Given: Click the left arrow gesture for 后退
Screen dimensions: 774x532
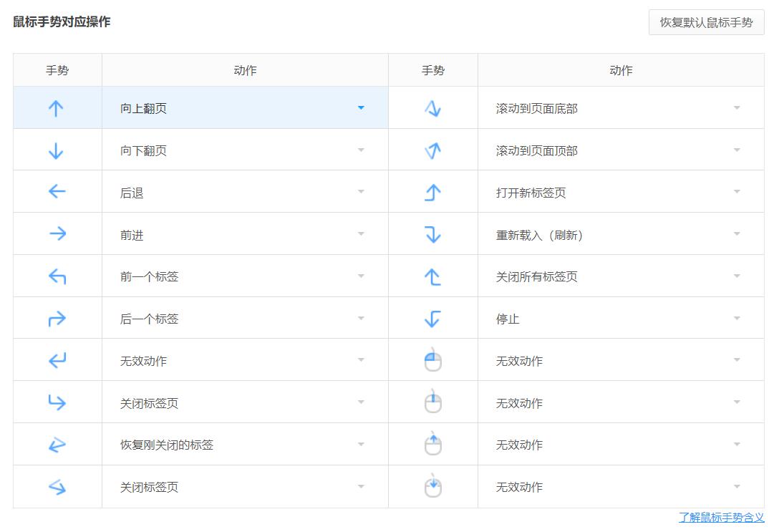Looking at the screenshot, I should point(57,191).
